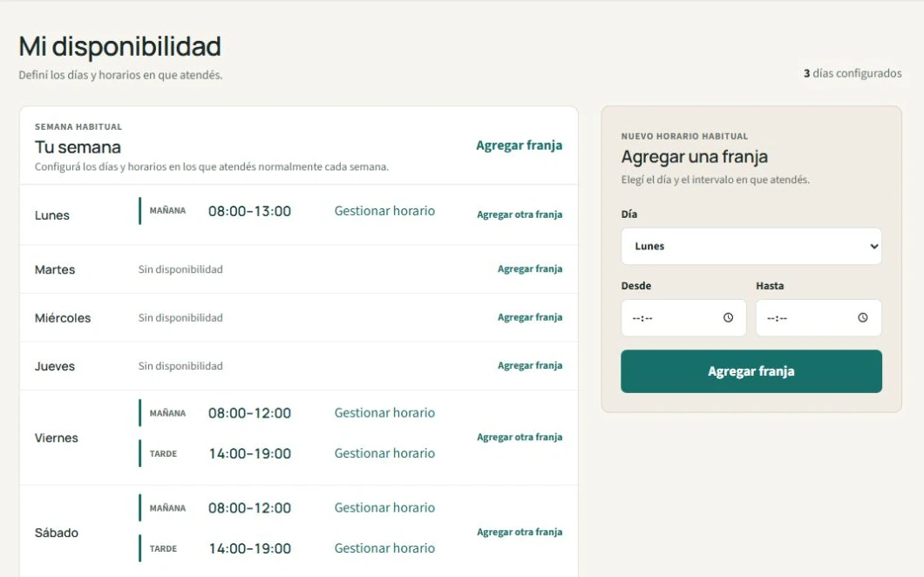Screen dimensions: 924x577
Task: Manage the Viernes afternoon 14:00–19:00 schedule
Action: [384, 453]
